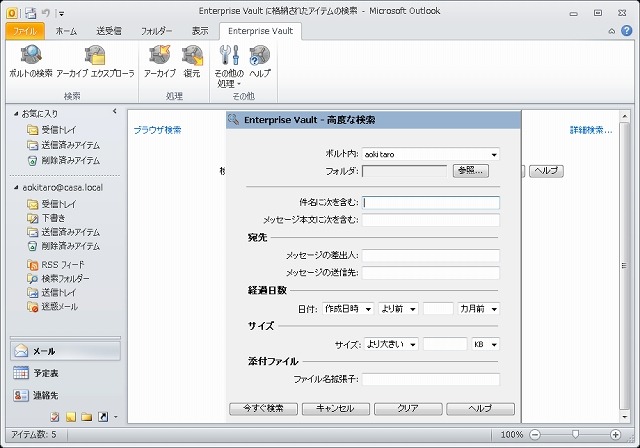Open the KB size unit dropdown
640x448 pixels.
[485, 344]
